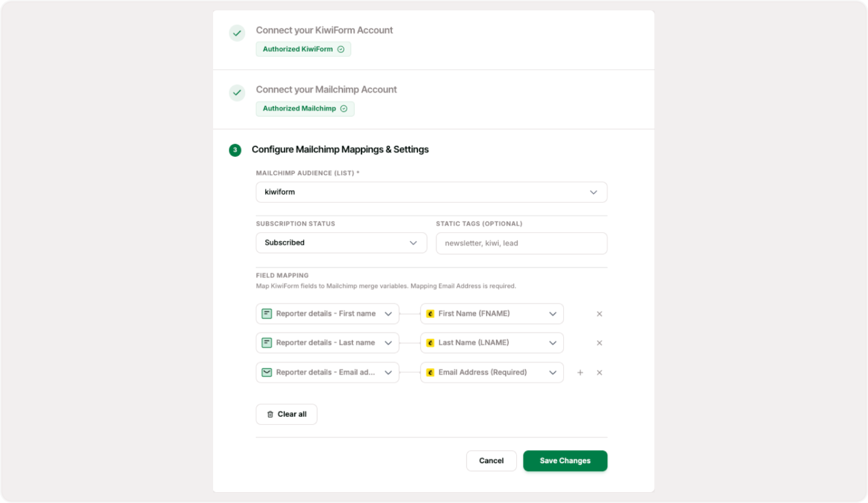Open the Reporter details - Last name dropdown
Viewport: 868px width, 503px height.
[327, 343]
